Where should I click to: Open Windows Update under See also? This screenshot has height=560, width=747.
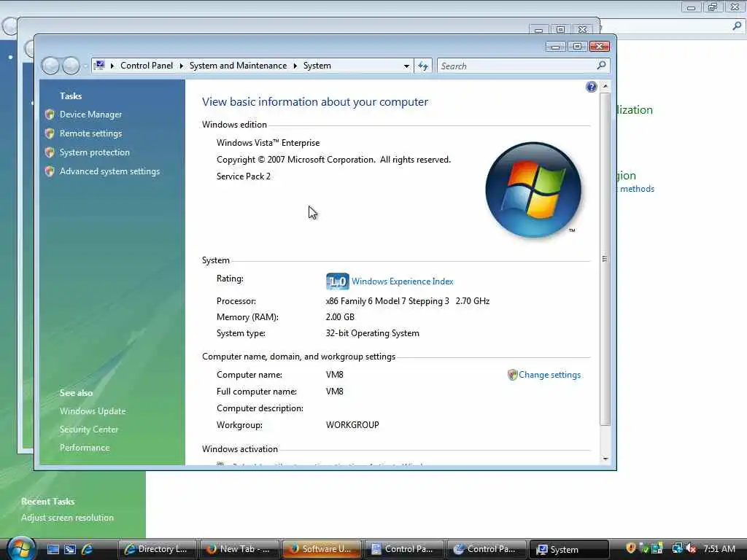(x=93, y=411)
